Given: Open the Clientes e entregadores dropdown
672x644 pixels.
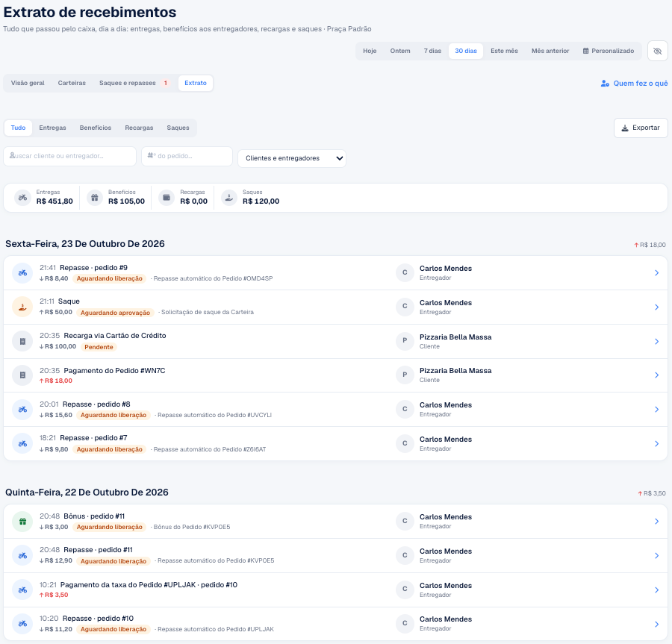Looking at the screenshot, I should (x=292, y=158).
